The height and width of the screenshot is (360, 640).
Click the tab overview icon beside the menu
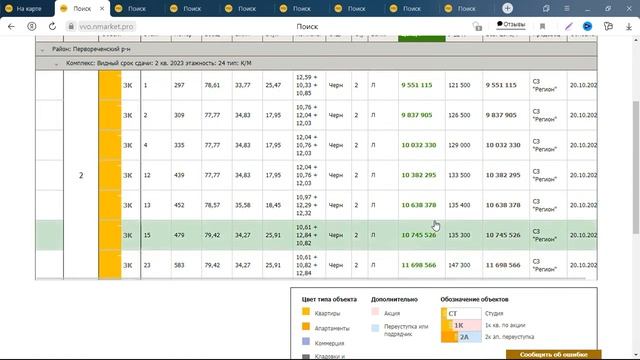point(546,8)
